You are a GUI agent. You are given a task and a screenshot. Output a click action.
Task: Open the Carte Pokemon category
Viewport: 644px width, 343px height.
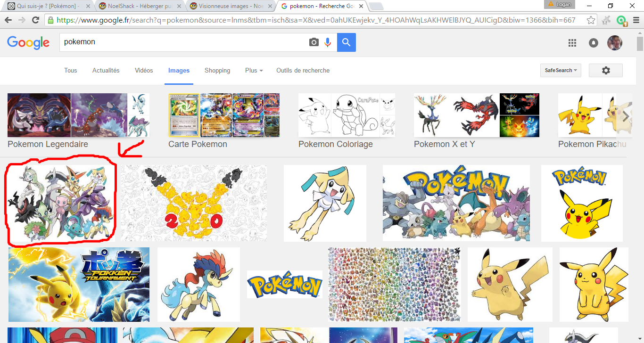[x=224, y=115]
